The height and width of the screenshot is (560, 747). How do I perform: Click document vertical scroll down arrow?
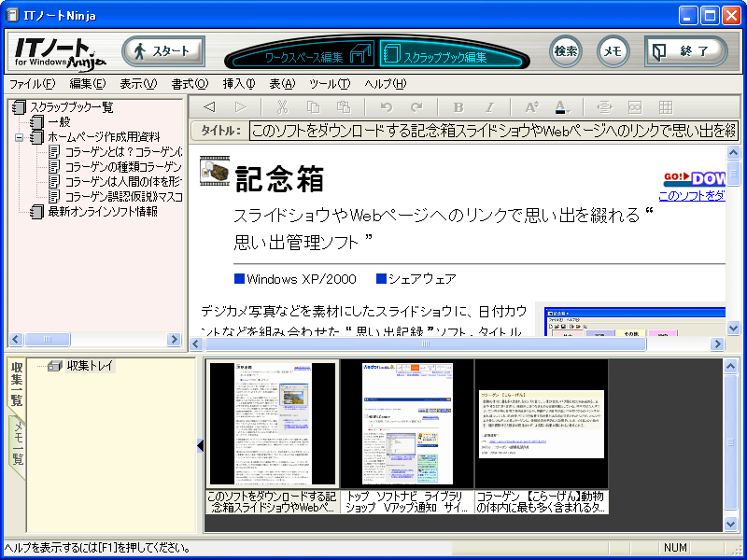click(x=733, y=328)
